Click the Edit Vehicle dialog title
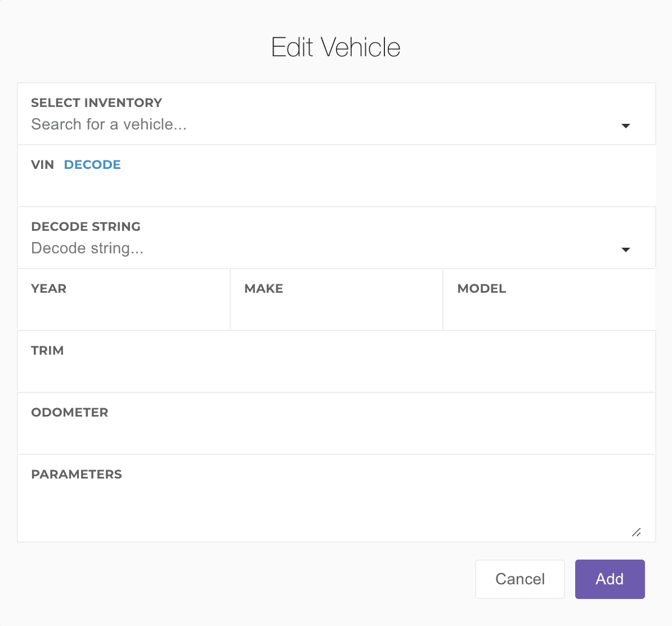This screenshot has width=672, height=626. [335, 47]
